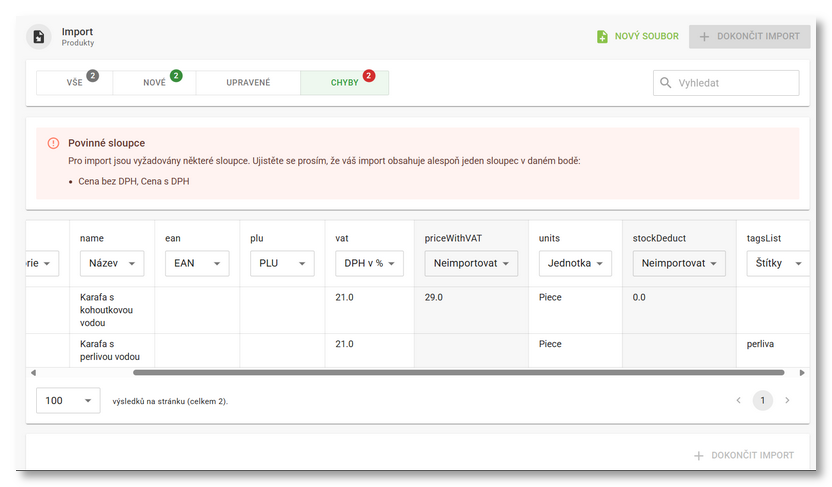Click the scrollbar right arrow
Viewport: 832px width, 487px height.
802,373
